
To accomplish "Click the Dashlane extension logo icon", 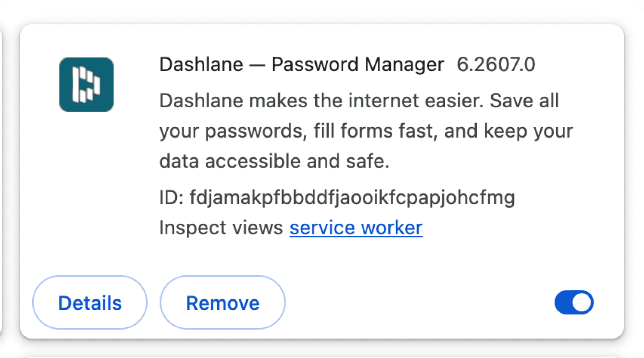I will tap(87, 85).
